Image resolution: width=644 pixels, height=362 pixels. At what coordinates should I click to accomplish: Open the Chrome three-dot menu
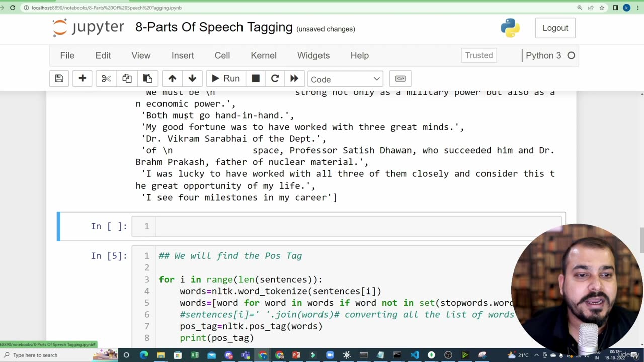click(x=637, y=8)
